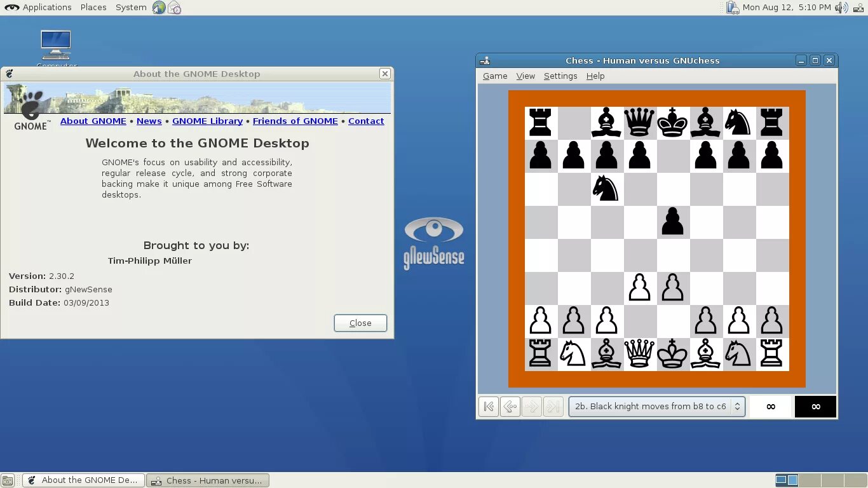The image size is (868, 488).
Task: Select the black knight on g8
Action: click(739, 123)
